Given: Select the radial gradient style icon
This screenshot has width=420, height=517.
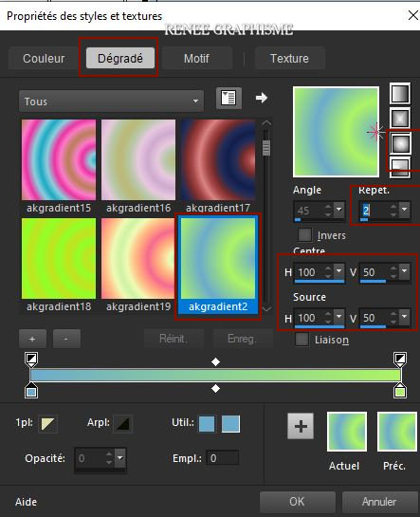Looking at the screenshot, I should (400, 167).
